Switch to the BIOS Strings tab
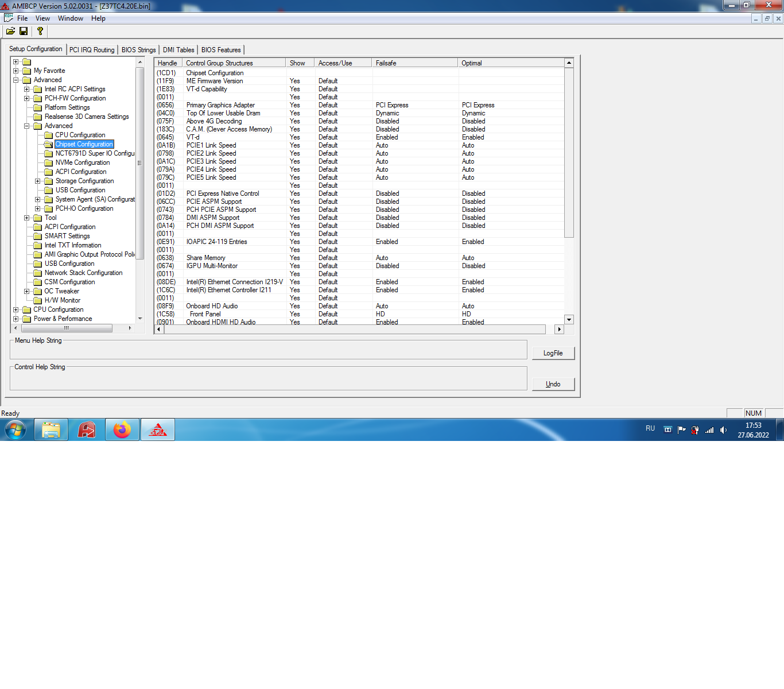Viewport: 784px width, 689px height. point(138,50)
